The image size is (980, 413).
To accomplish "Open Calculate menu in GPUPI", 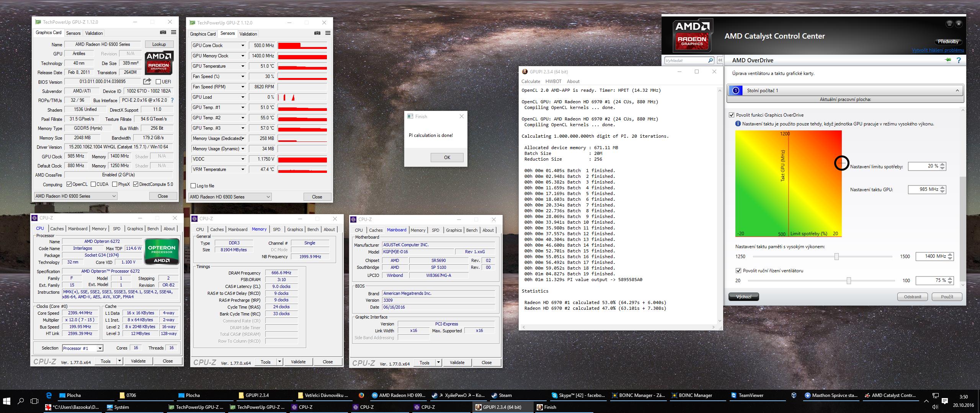I will (x=531, y=81).
